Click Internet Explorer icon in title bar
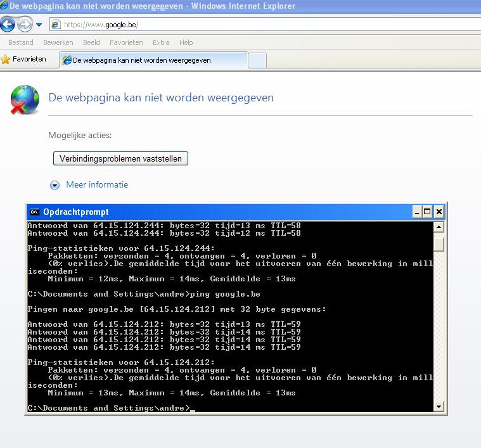This screenshot has height=448, width=481. (x=4, y=6)
